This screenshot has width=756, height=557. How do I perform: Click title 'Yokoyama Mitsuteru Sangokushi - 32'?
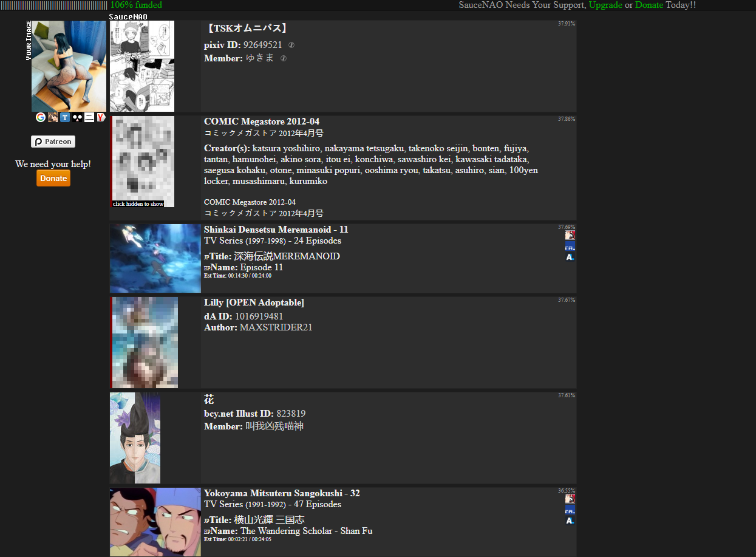pyautogui.click(x=282, y=493)
